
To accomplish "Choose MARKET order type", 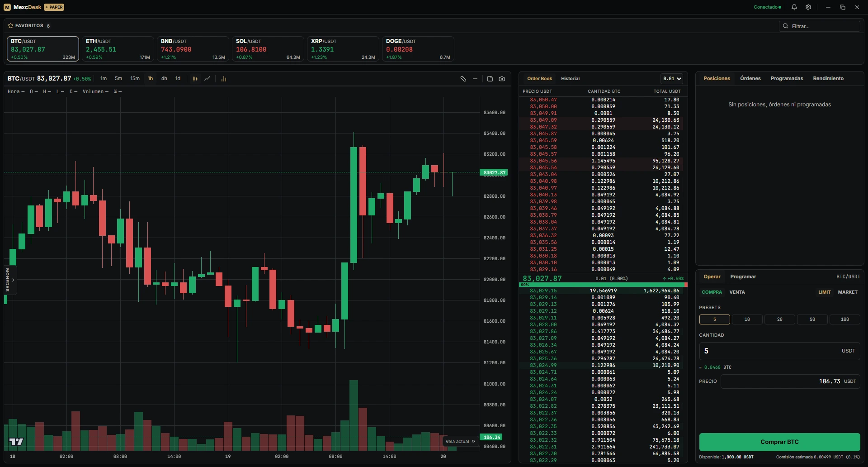I will pos(848,292).
